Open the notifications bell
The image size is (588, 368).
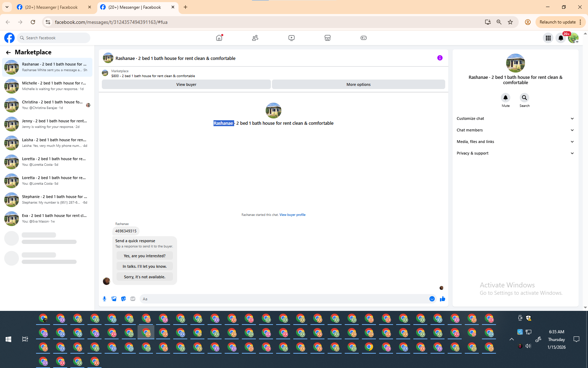[x=561, y=38]
